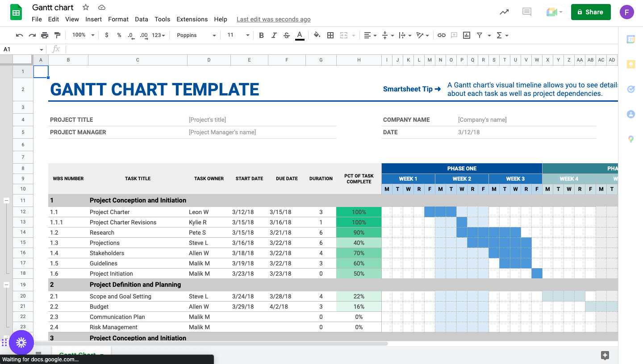This screenshot has height=364, width=643.
Task: Open the Poppins font dropdown
Action: click(x=196, y=35)
